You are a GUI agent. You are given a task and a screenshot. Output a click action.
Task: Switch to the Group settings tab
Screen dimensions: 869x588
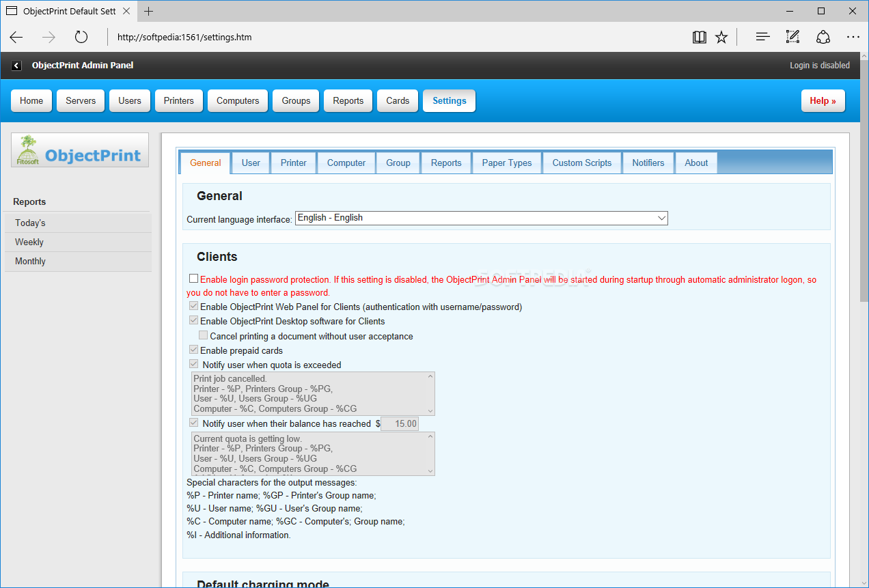pyautogui.click(x=398, y=163)
